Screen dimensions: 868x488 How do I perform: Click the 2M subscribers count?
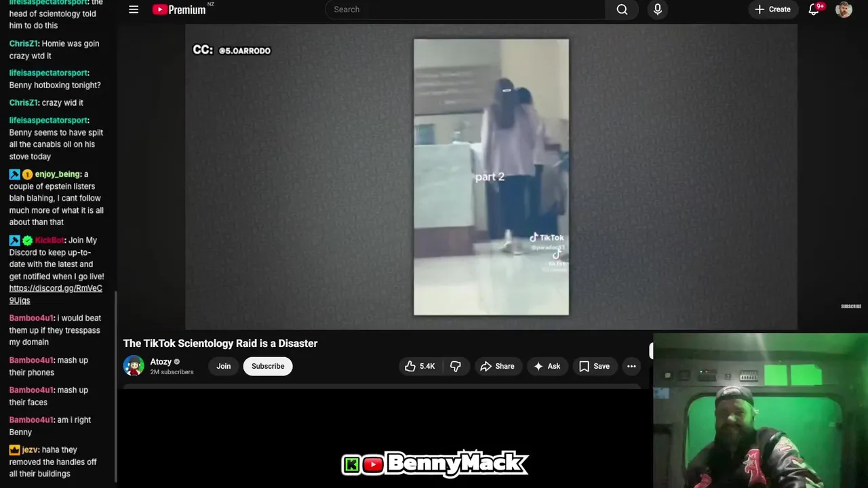click(172, 372)
